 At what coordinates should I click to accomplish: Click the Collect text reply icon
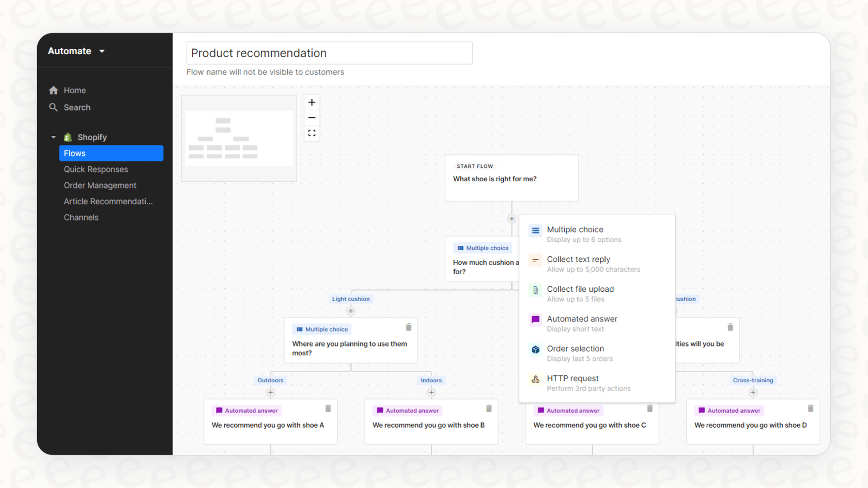tap(535, 260)
